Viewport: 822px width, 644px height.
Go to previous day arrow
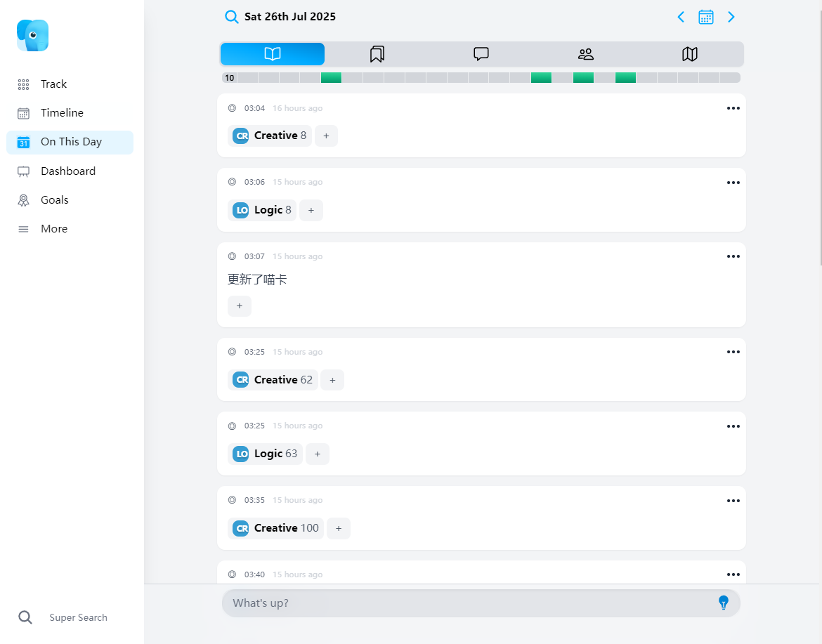point(681,17)
